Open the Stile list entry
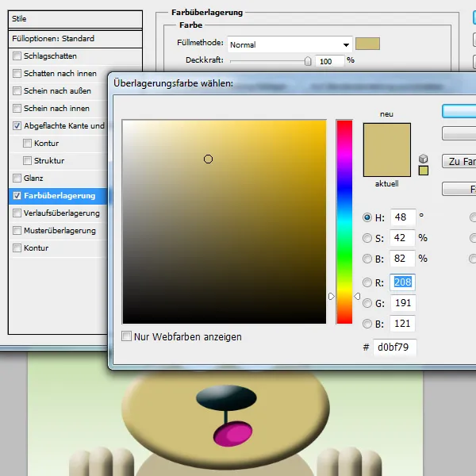The image size is (476, 476). pos(75,19)
